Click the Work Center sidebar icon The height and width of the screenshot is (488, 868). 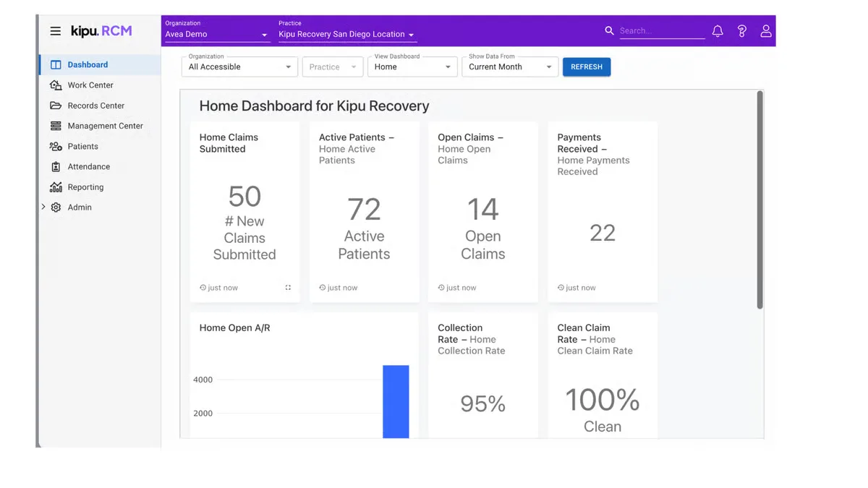tap(56, 85)
